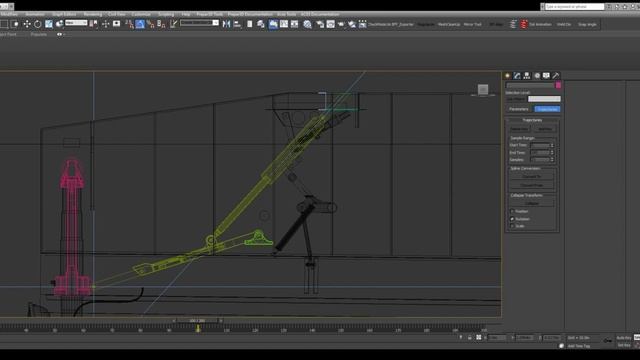Open the Material Editor icon

click(x=307, y=24)
